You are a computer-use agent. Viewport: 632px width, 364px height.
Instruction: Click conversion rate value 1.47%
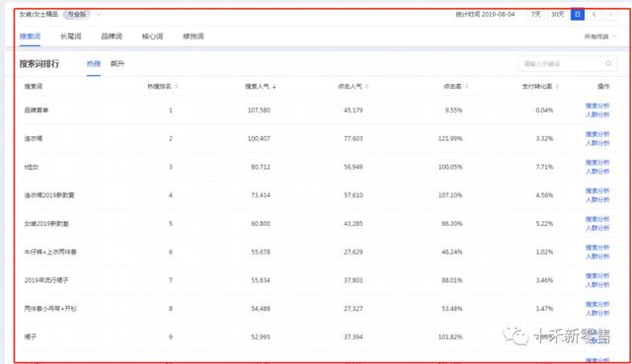click(x=544, y=309)
